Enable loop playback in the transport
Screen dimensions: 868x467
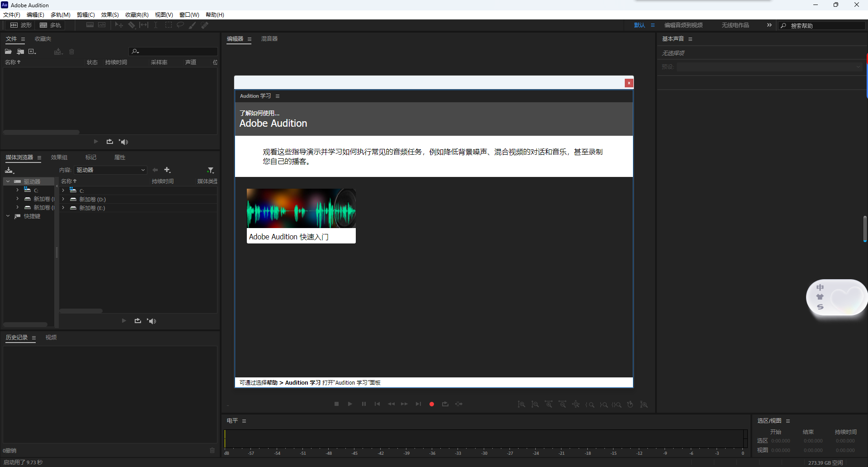coord(445,404)
